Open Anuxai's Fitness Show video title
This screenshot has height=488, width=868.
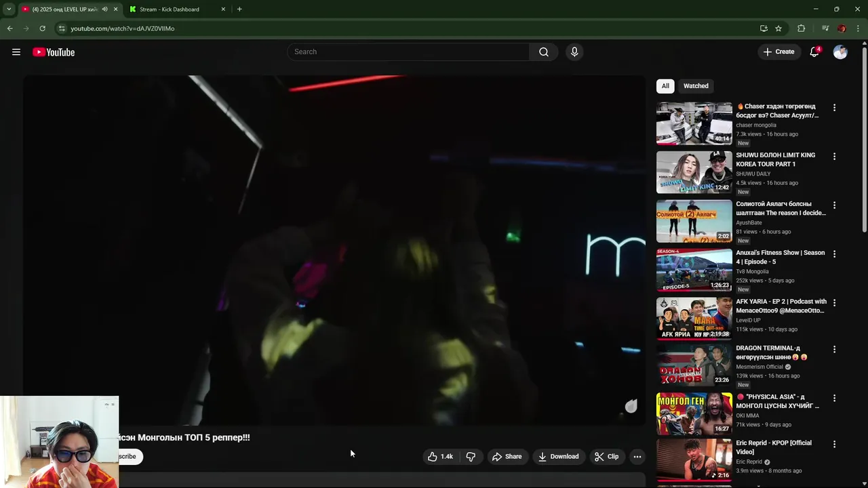click(x=781, y=257)
